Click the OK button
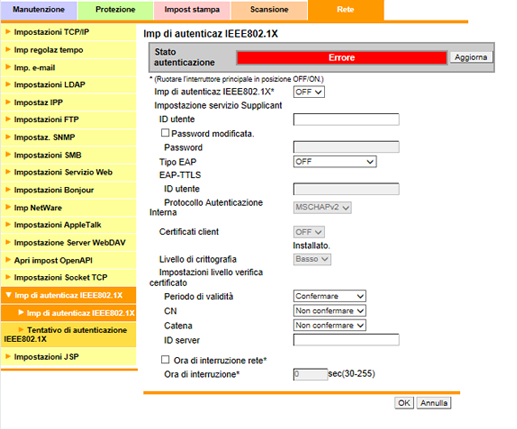This screenshot has width=517, height=429. (404, 403)
